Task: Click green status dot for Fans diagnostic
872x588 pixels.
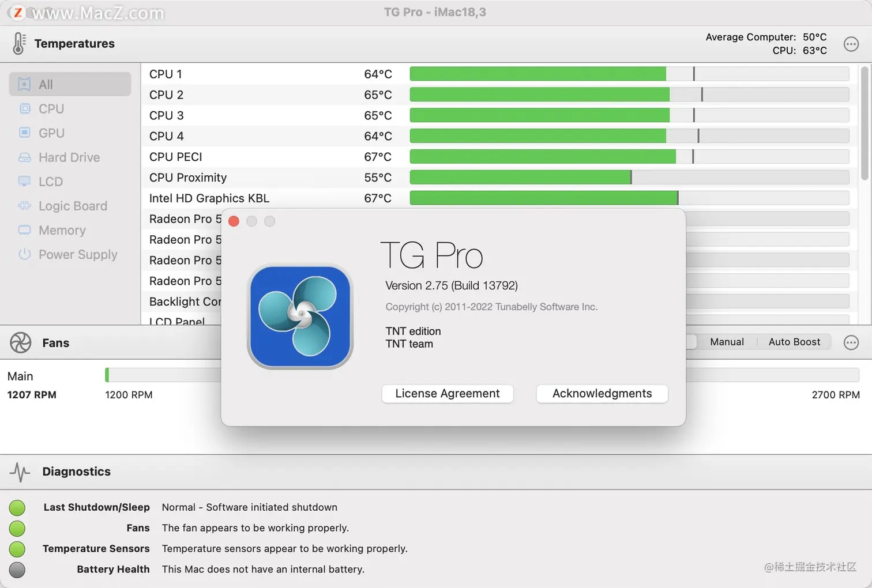Action: [x=17, y=528]
